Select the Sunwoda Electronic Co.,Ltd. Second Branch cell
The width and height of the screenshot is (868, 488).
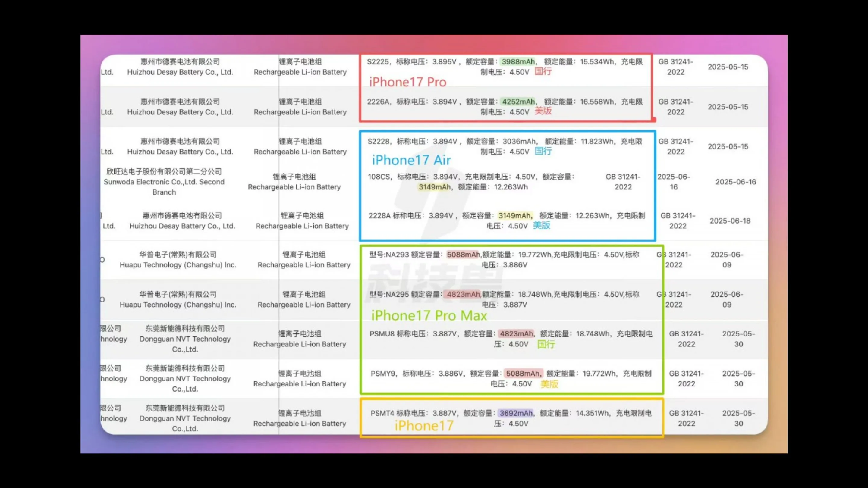point(164,182)
